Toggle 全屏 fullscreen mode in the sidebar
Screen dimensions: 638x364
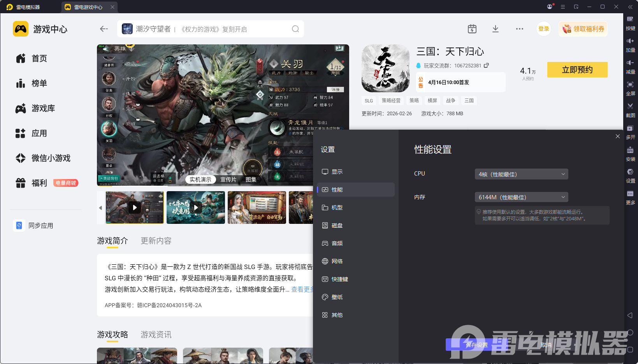(630, 88)
